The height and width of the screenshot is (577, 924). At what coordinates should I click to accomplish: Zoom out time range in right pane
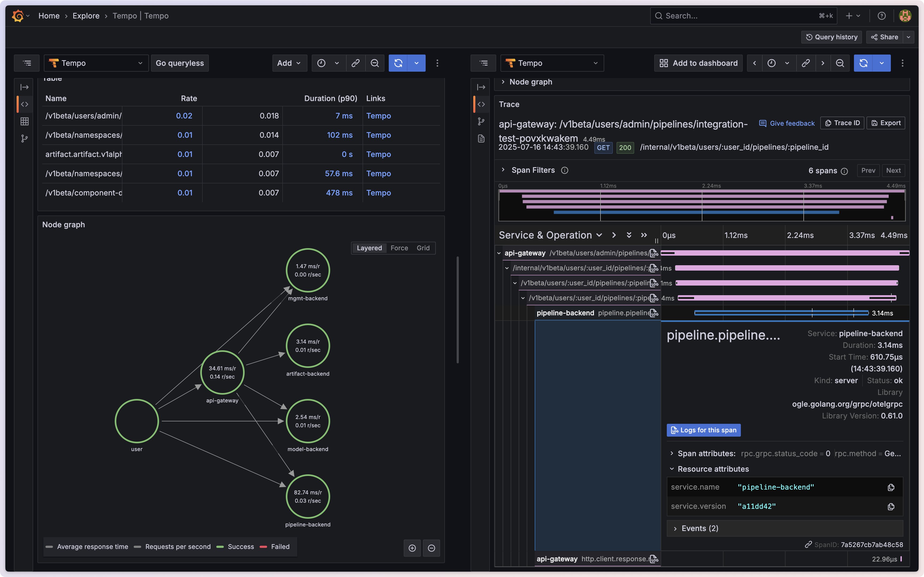pos(840,63)
